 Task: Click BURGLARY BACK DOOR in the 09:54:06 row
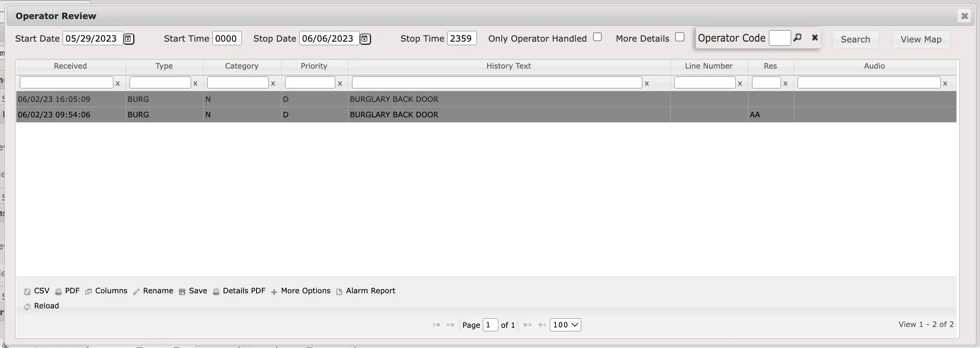[394, 115]
